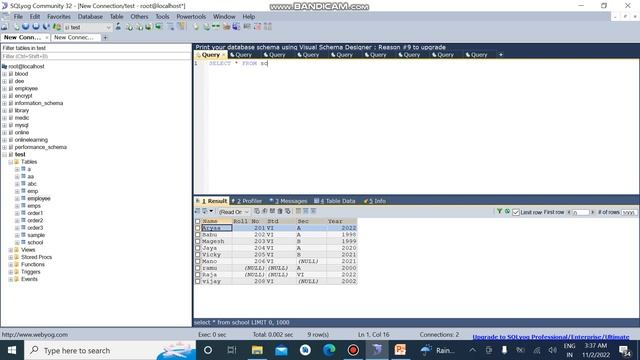Click the light bulb query builder icon
The image size is (640, 360).
[x=196, y=27]
